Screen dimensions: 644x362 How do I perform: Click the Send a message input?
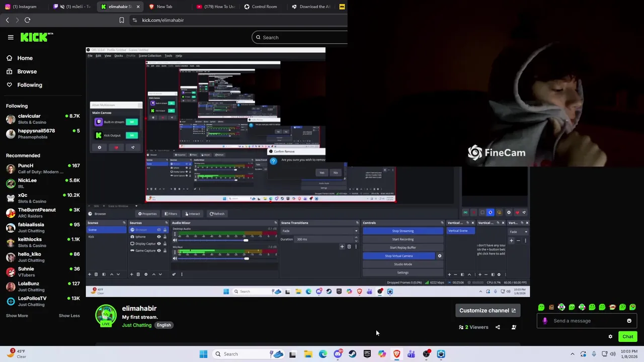click(x=587, y=321)
